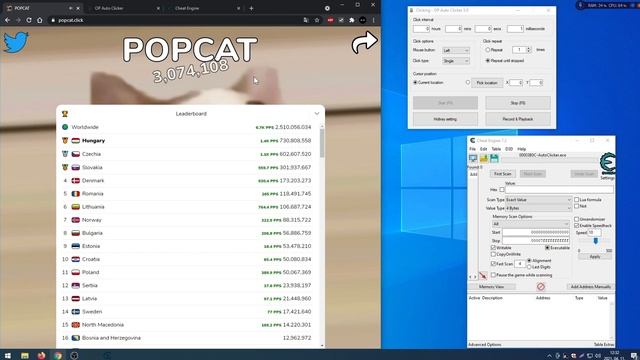This screenshot has height=360, width=640.
Task: Click the speedhack speed slider
Action: coord(595,241)
